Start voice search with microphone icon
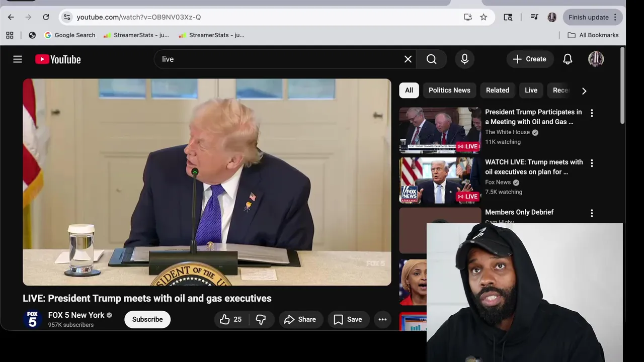Image resolution: width=644 pixels, height=362 pixels. 465,59
